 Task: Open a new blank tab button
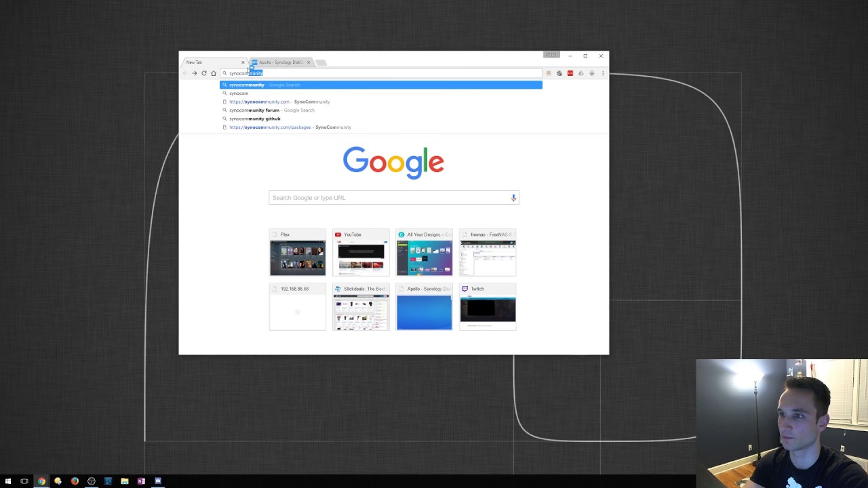[x=321, y=62]
